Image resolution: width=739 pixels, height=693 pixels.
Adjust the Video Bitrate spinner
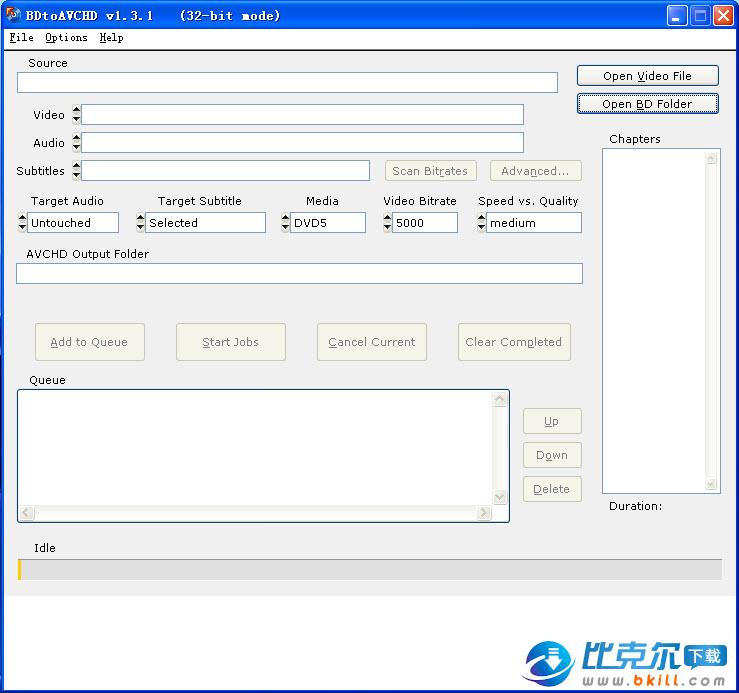[x=387, y=222]
